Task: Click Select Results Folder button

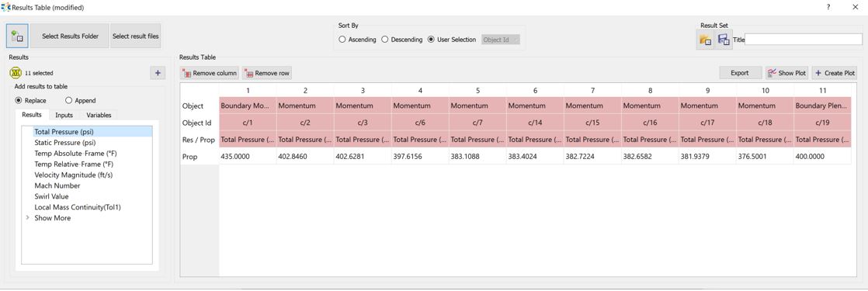Action: tap(71, 36)
